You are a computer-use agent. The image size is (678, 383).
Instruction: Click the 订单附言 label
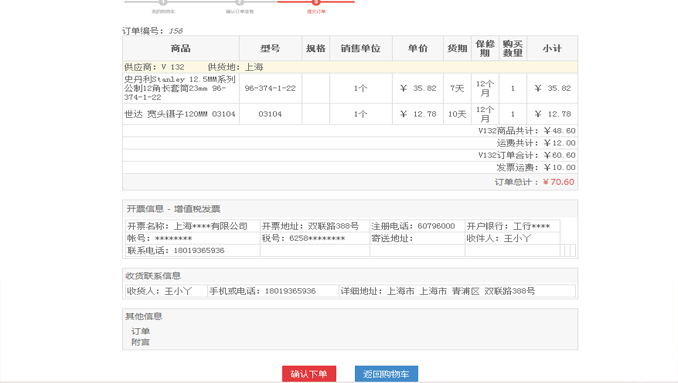pyautogui.click(x=141, y=337)
